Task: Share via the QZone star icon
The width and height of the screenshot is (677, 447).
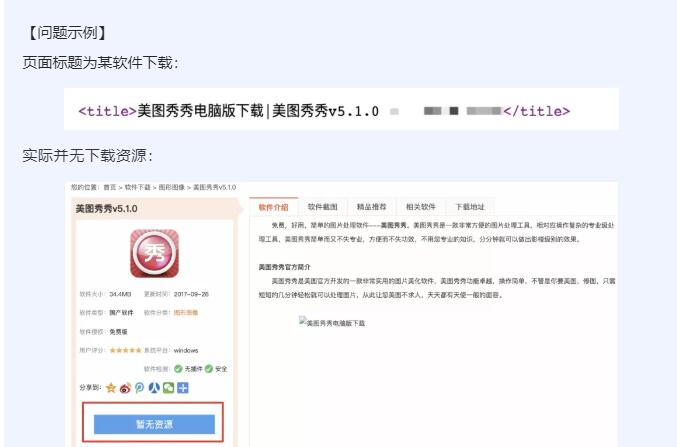Action: tap(111, 388)
